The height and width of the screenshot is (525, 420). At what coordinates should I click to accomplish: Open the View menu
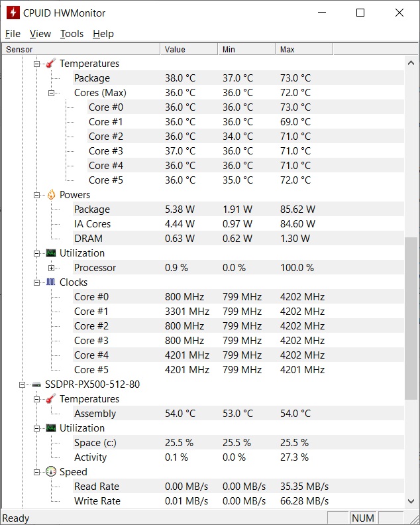click(40, 34)
